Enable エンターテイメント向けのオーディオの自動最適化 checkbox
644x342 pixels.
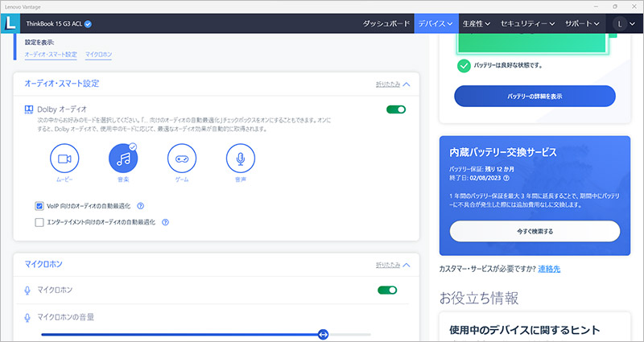pyautogui.click(x=39, y=221)
